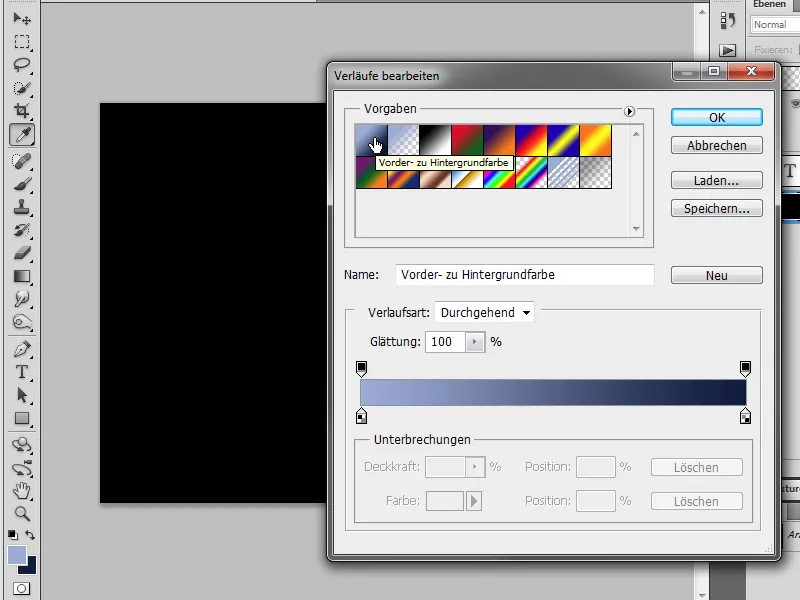800x600 pixels.
Task: Open the Vorgaben flyout menu arrow
Action: (x=629, y=111)
